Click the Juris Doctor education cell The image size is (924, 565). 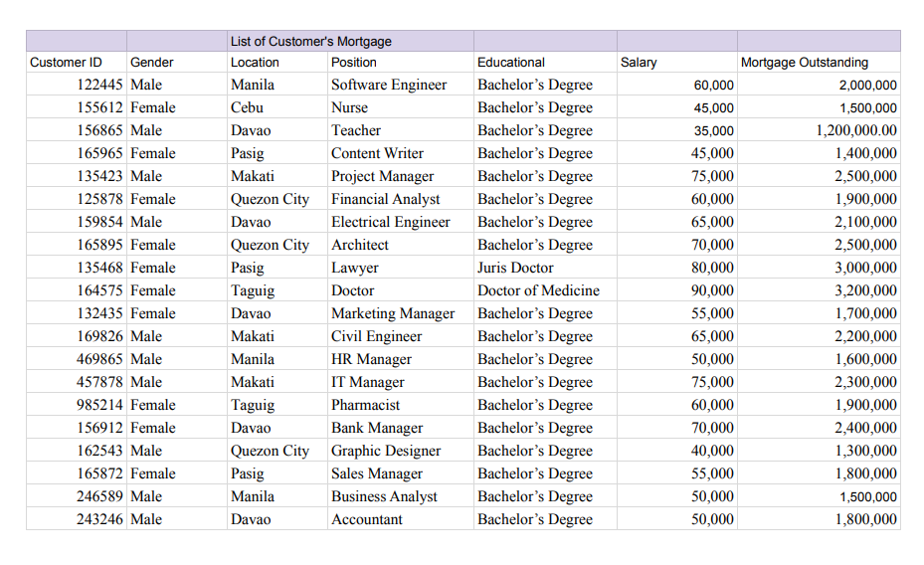(515, 268)
